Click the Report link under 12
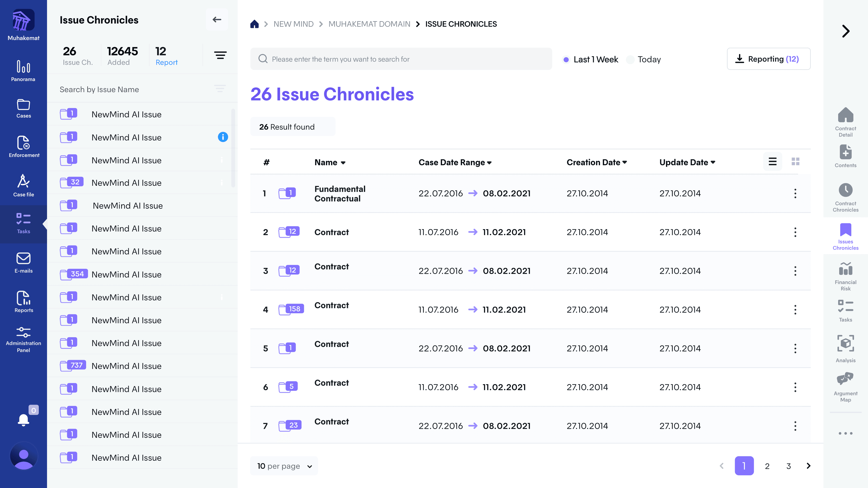Screen dimensions: 868x488 point(166,62)
